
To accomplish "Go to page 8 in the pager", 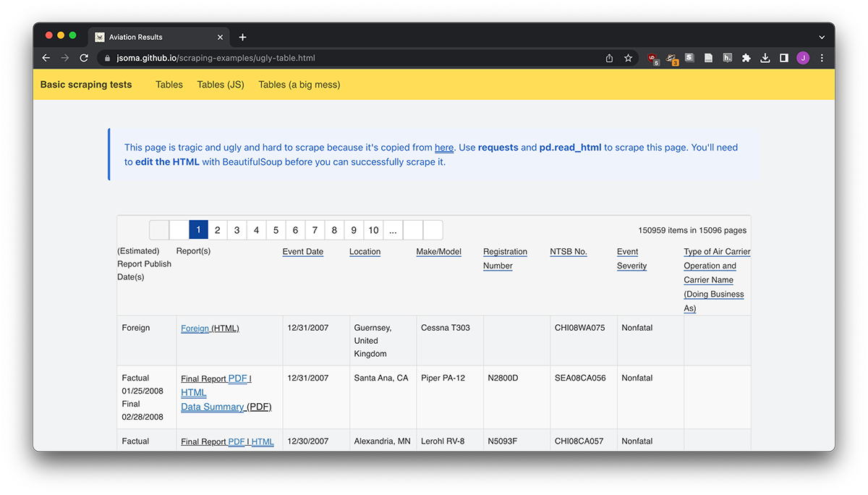I will (x=334, y=230).
